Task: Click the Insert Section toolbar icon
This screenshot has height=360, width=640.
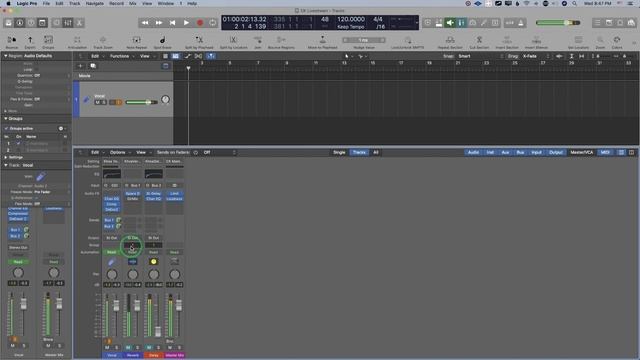Action: (507, 42)
